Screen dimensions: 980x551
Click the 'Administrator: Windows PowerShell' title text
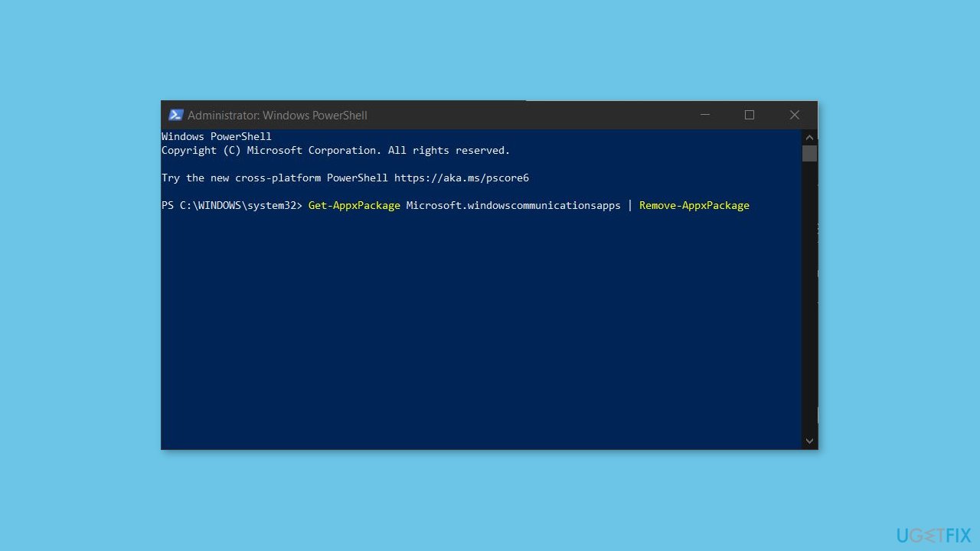tap(277, 116)
